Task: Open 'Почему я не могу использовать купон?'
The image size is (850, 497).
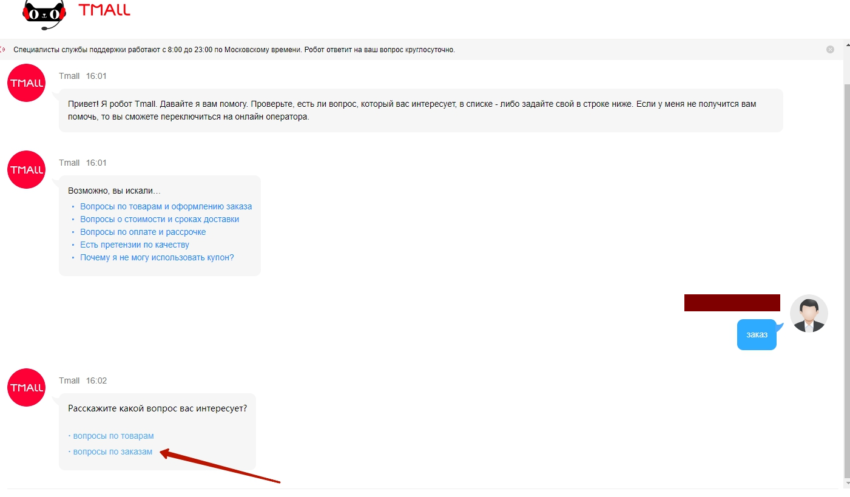Action: [157, 257]
